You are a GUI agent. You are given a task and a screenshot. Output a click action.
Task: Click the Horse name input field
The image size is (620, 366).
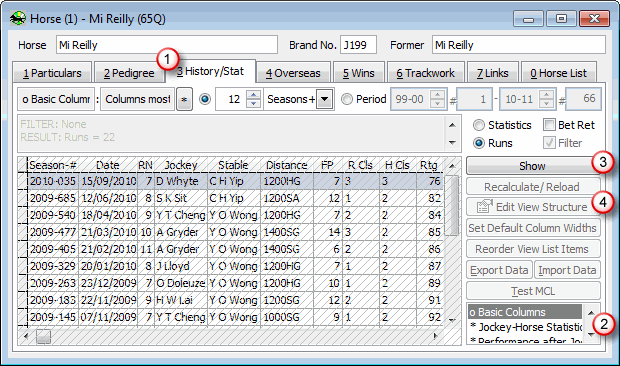pyautogui.click(x=166, y=45)
